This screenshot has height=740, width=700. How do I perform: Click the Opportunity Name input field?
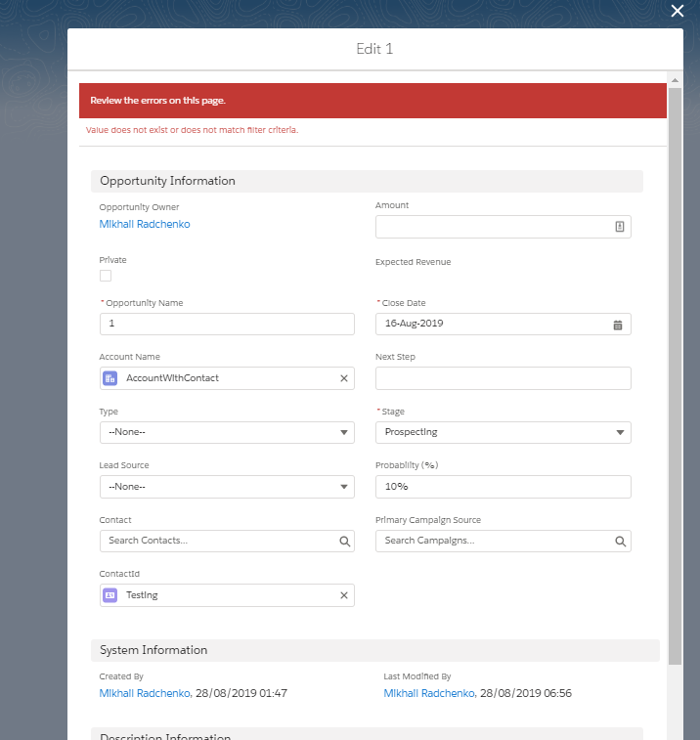tap(227, 325)
